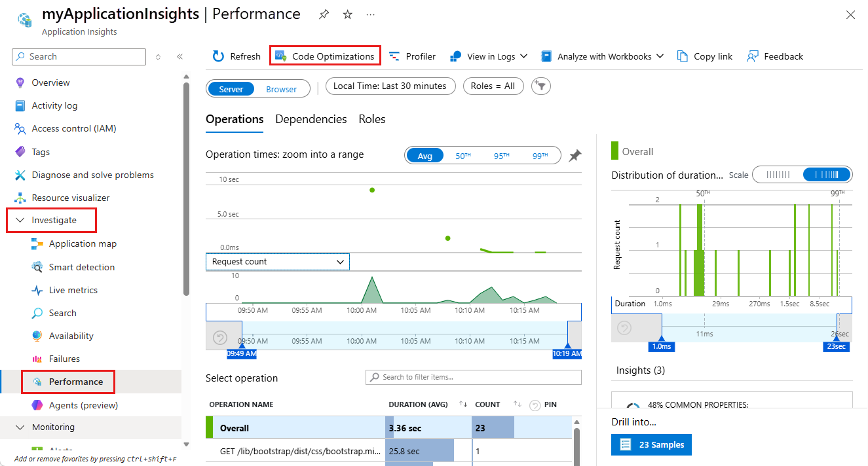Click the 09:49 AM time range handle
The height and width of the screenshot is (466, 868).
click(x=242, y=353)
